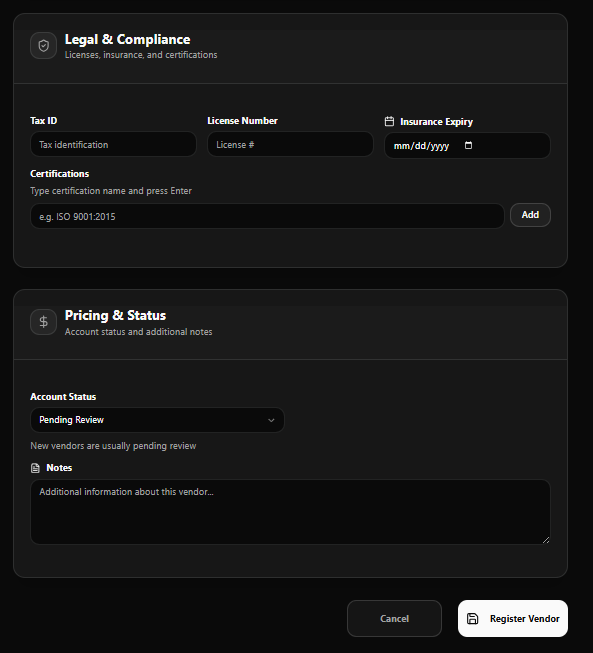Click the document icon next to Notes label
Image resolution: width=593 pixels, height=653 pixels.
point(35,468)
